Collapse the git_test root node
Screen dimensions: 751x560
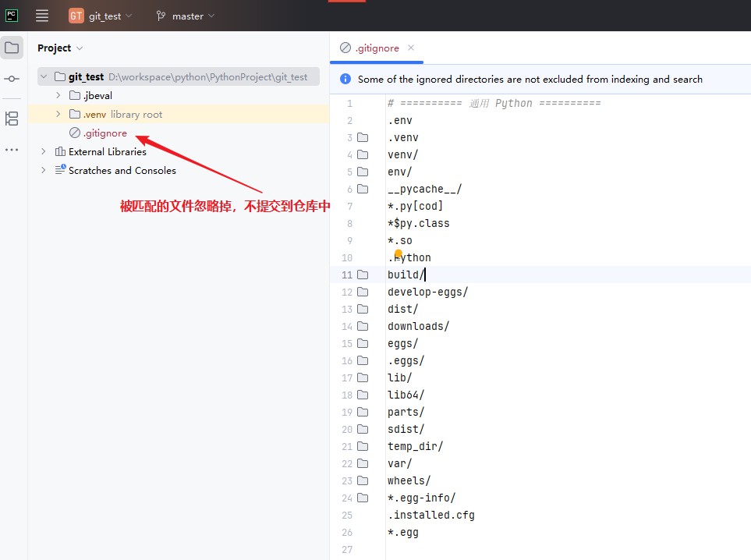tap(44, 76)
